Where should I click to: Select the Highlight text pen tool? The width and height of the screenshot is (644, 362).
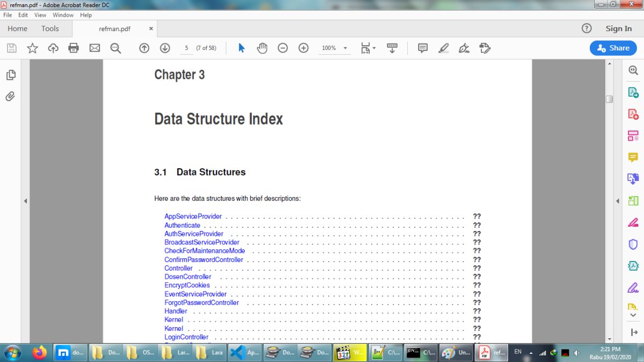pyautogui.click(x=443, y=48)
